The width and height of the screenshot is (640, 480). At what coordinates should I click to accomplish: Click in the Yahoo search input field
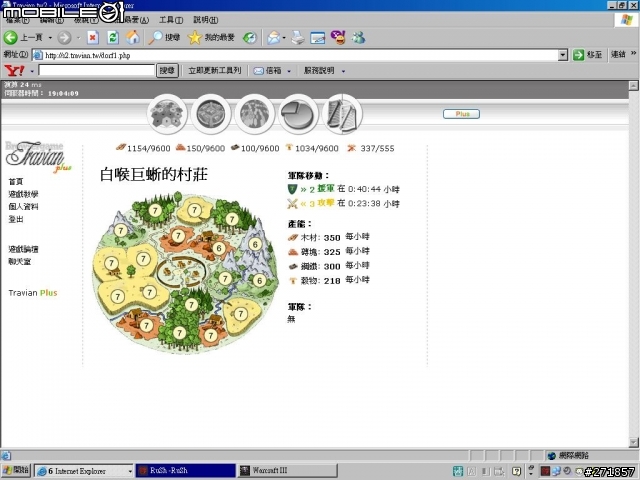click(97, 70)
